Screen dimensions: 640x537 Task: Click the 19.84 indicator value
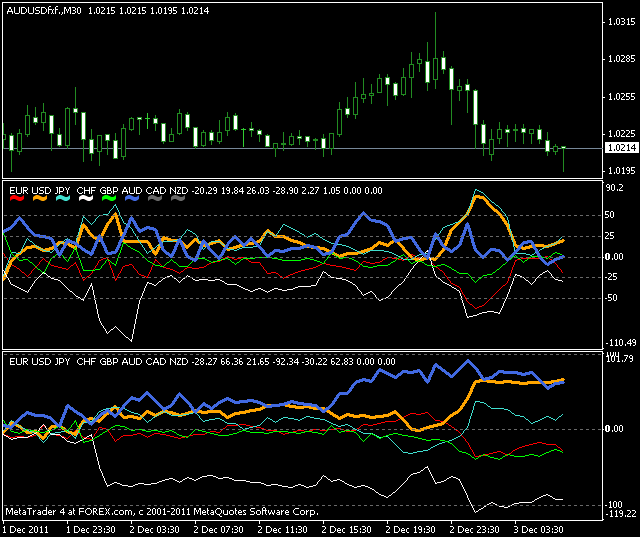pyautogui.click(x=232, y=191)
